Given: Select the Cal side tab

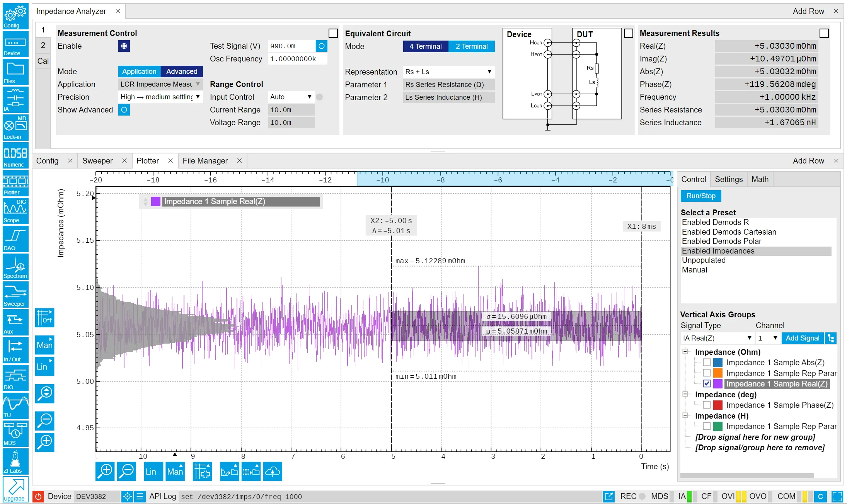Looking at the screenshot, I should (x=43, y=61).
